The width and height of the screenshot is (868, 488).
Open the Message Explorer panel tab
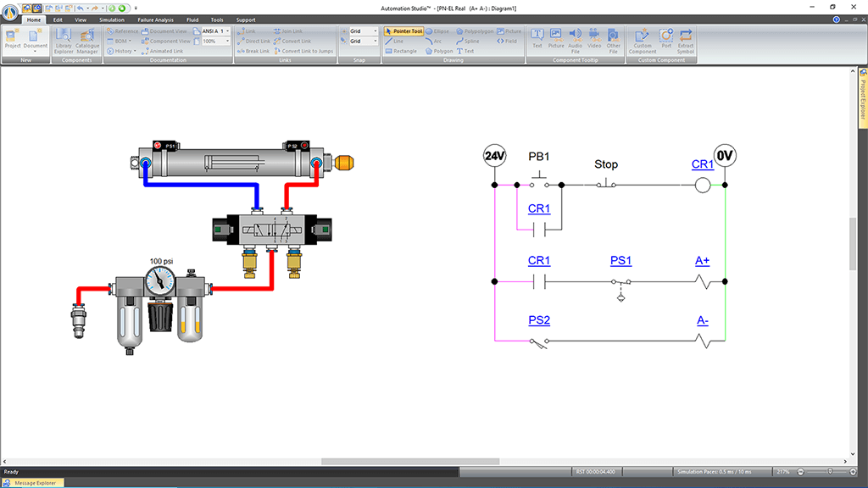pos(34,483)
